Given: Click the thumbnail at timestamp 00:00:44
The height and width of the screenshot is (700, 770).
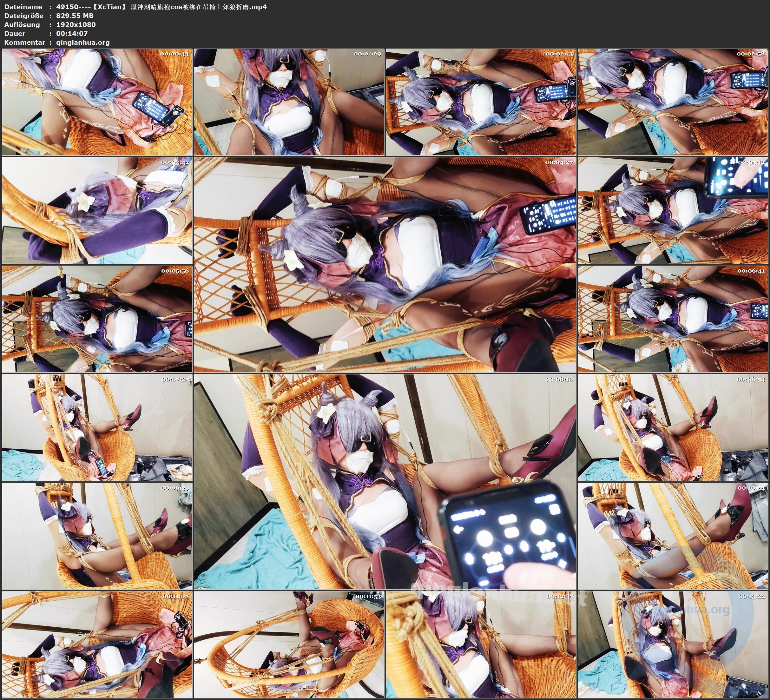Looking at the screenshot, I should click(97, 102).
